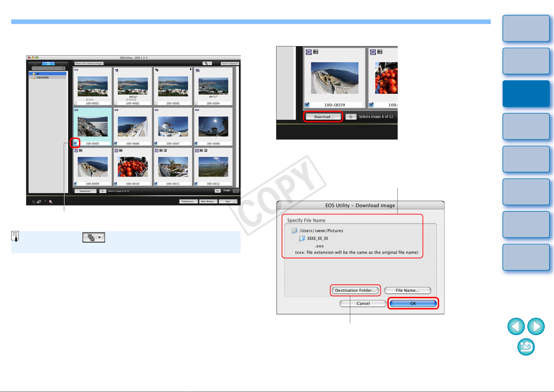This screenshot has height=392, width=554.
Task: Go to the next page arrow
Action: [x=536, y=326]
